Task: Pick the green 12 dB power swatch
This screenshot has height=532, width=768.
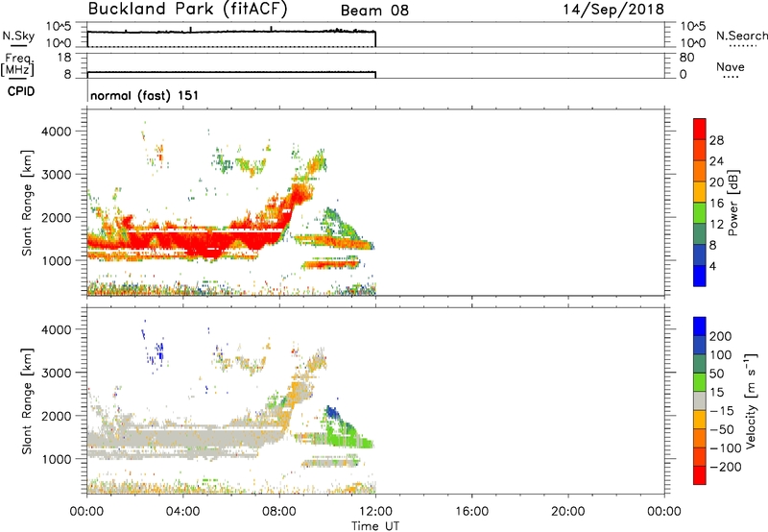Action: coord(700,213)
